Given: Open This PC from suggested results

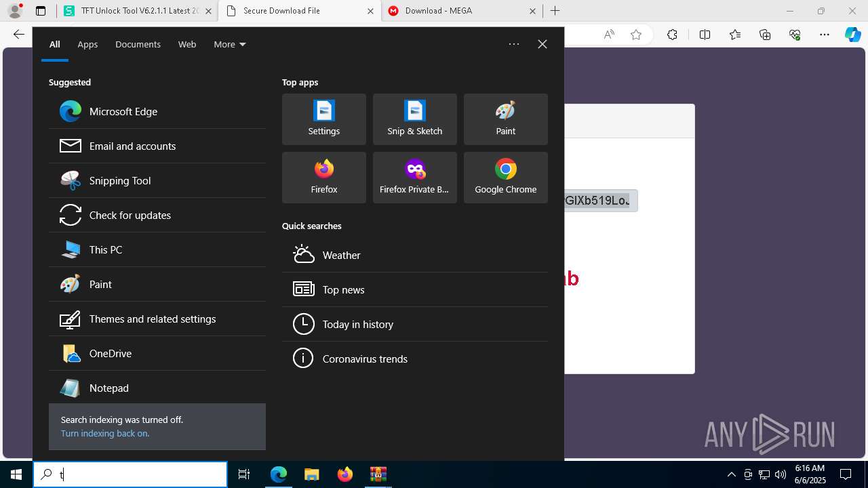Looking at the screenshot, I should click(157, 249).
